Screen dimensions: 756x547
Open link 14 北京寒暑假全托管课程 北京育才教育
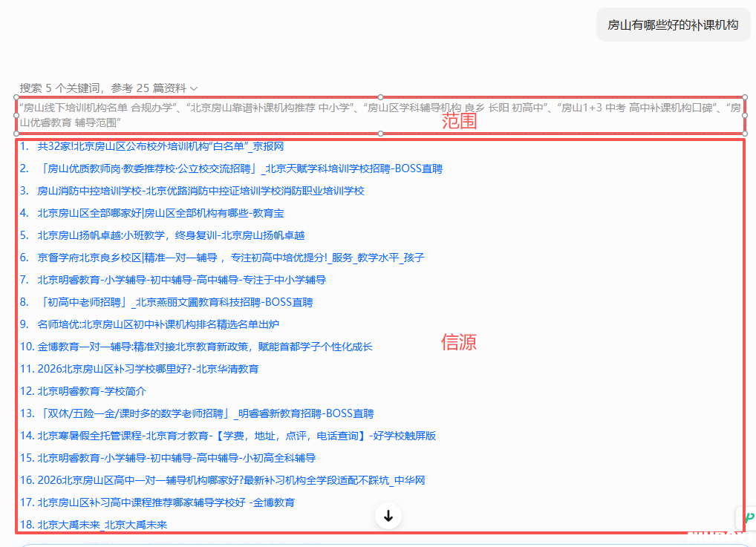click(x=237, y=436)
